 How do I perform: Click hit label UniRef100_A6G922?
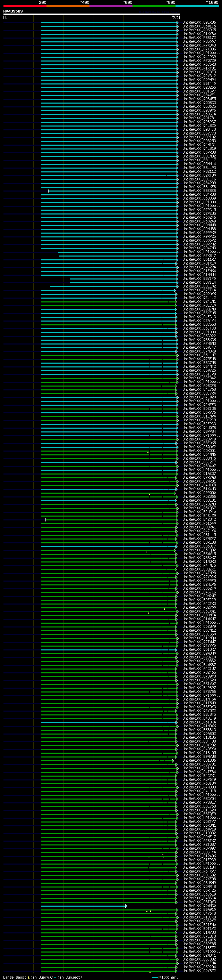[x=199, y=336]
